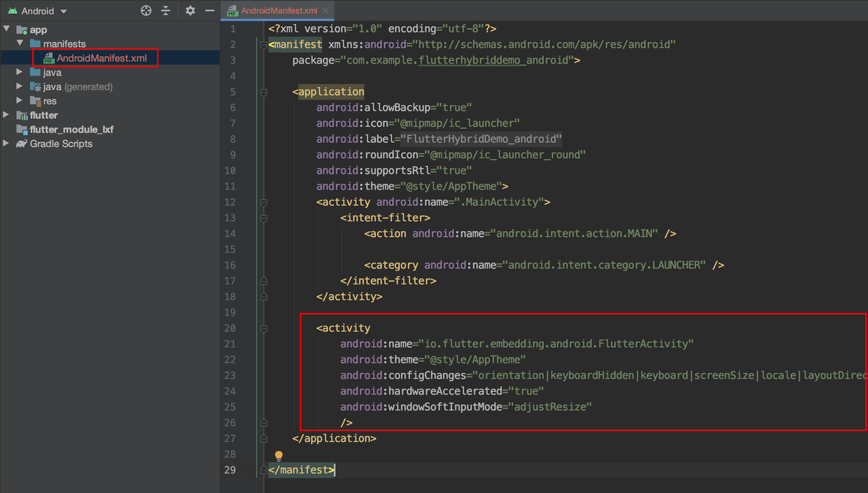
Task: Hide the project panel with the minus icon
Action: click(209, 11)
